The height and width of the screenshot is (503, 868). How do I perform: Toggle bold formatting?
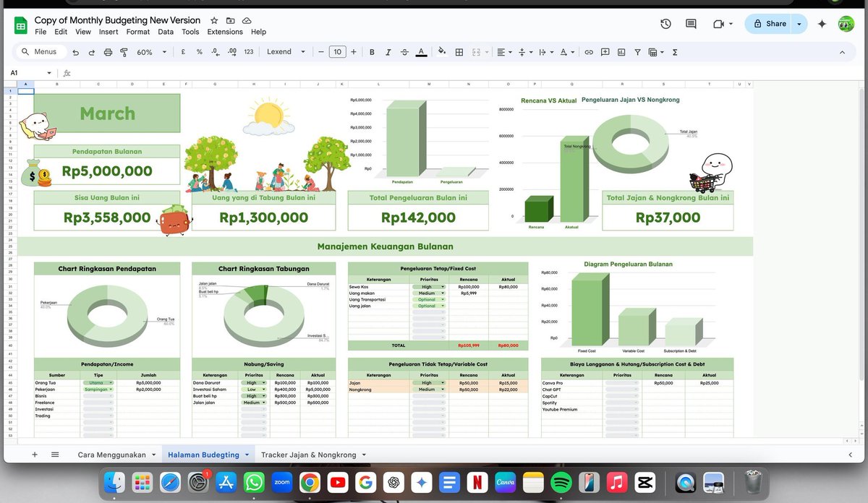point(372,52)
